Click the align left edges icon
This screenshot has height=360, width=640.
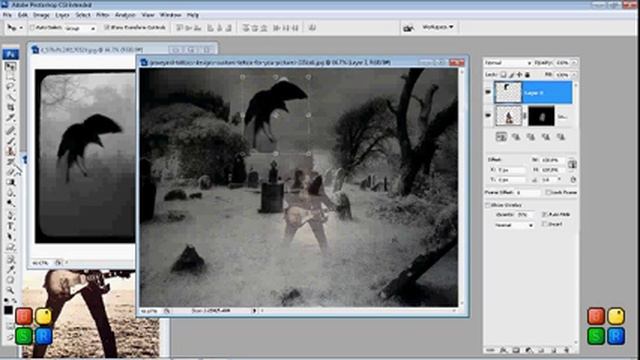coord(210,28)
